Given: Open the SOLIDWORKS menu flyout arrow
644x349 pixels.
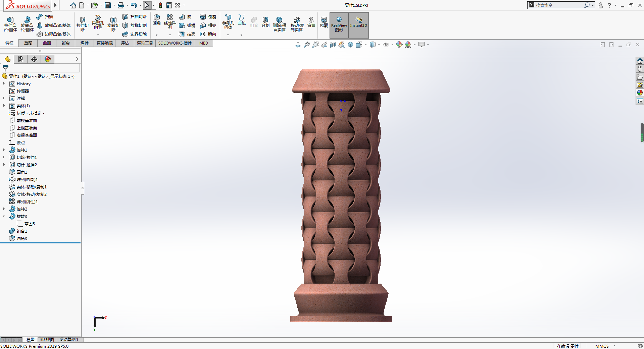Looking at the screenshot, I should tap(55, 5).
